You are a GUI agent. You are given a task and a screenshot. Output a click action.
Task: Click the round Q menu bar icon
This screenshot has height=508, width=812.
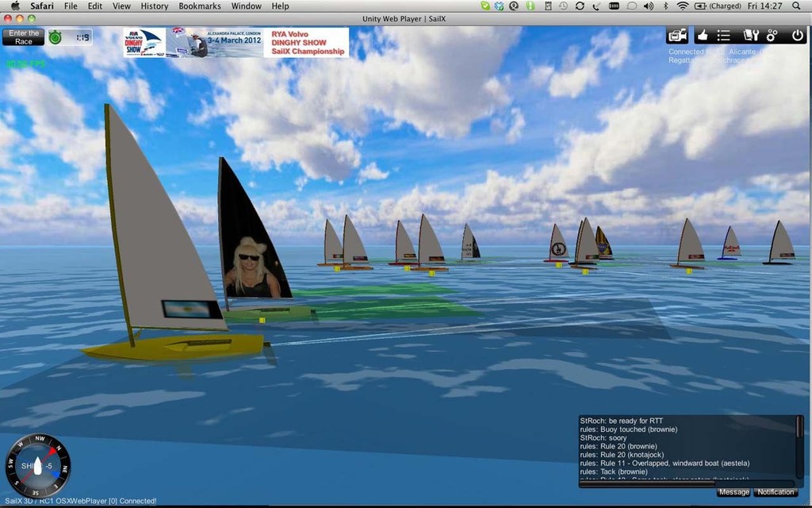coord(514,6)
